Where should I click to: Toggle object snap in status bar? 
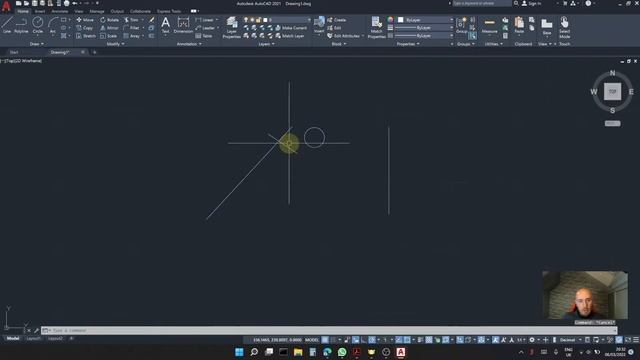tap(407, 340)
